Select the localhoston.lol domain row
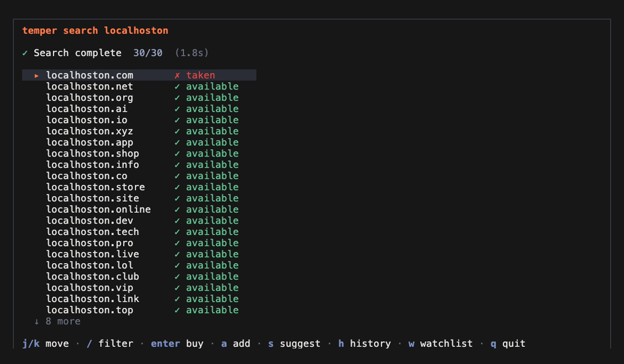The image size is (624, 364). tap(139, 265)
